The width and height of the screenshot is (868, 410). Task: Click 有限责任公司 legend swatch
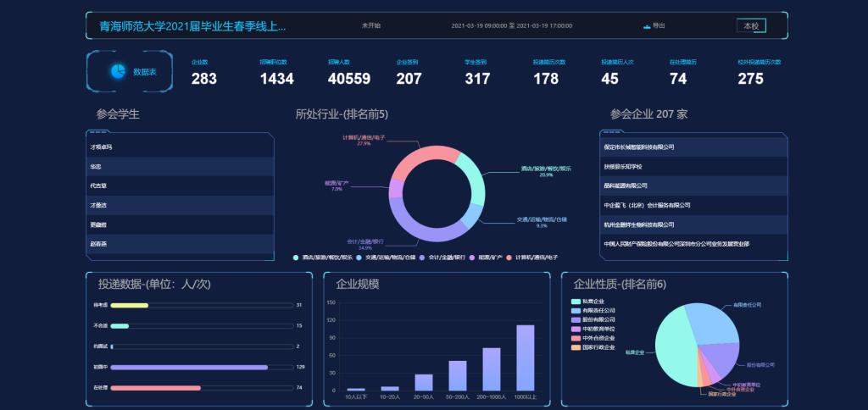tap(576, 310)
